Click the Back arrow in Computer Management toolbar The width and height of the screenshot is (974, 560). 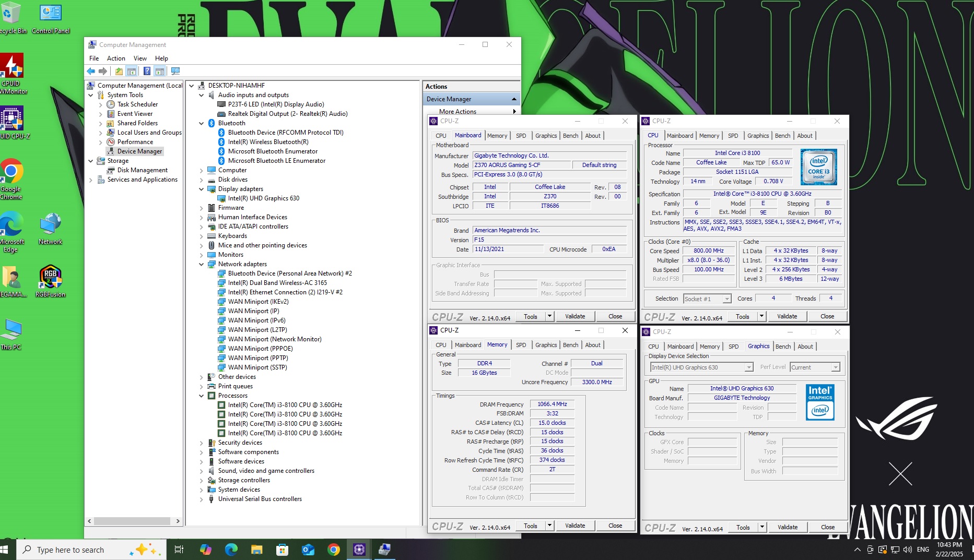tap(91, 71)
